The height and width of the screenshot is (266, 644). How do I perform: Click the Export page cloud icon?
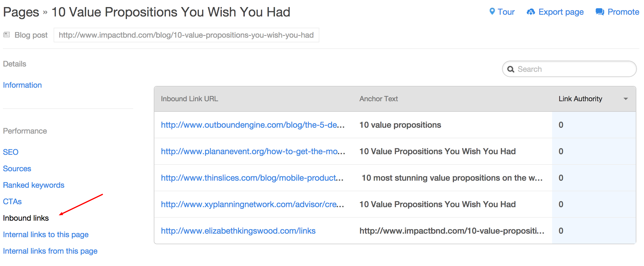(531, 12)
